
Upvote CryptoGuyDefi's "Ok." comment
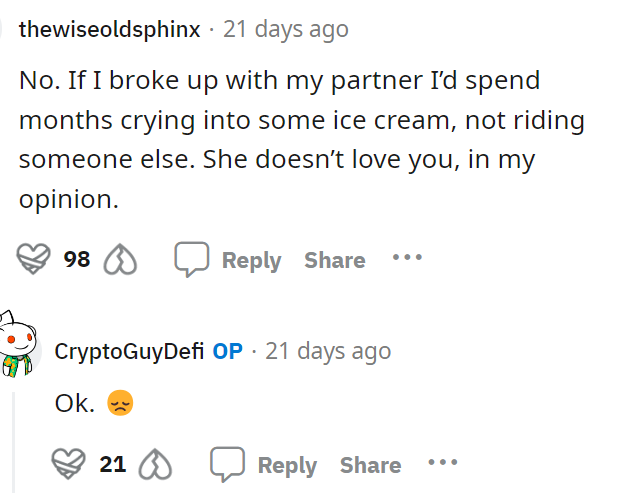[x=73, y=465]
